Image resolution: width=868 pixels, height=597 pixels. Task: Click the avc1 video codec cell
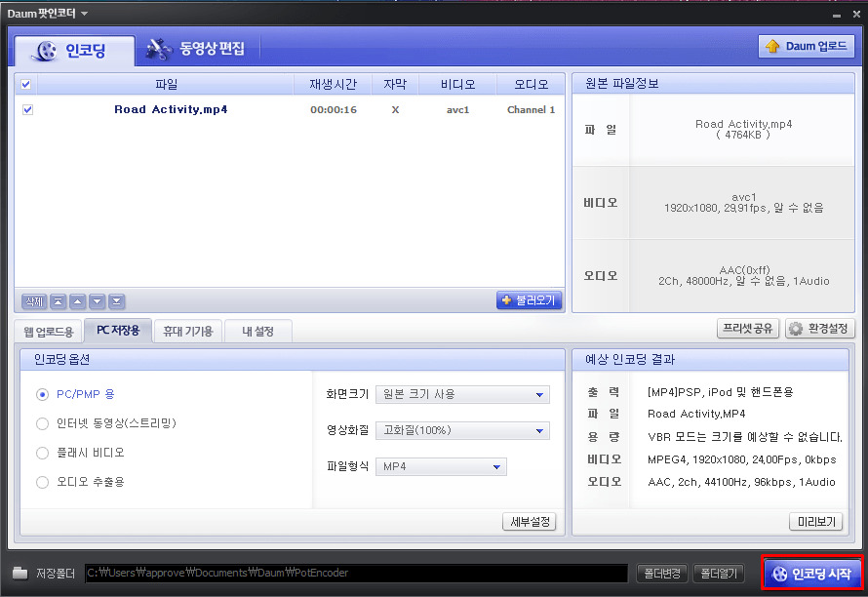pyautogui.click(x=457, y=109)
